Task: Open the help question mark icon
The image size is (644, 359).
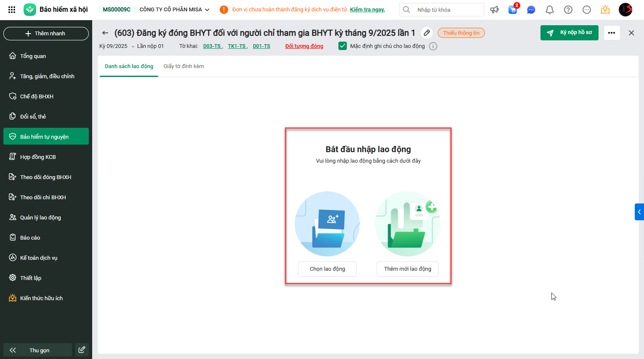Action: point(568,10)
